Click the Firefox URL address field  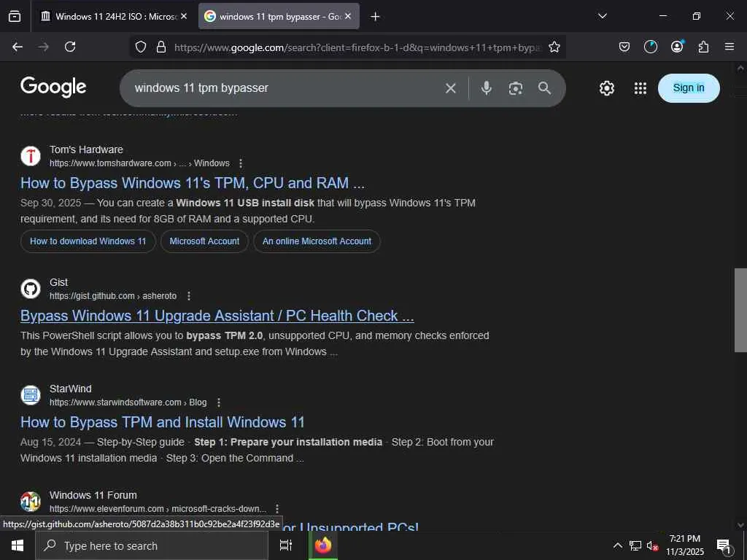tap(357, 47)
